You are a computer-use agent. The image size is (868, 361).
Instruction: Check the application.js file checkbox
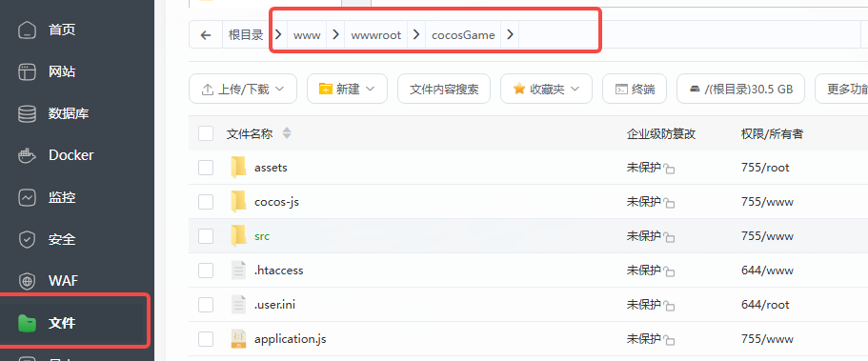tap(206, 339)
